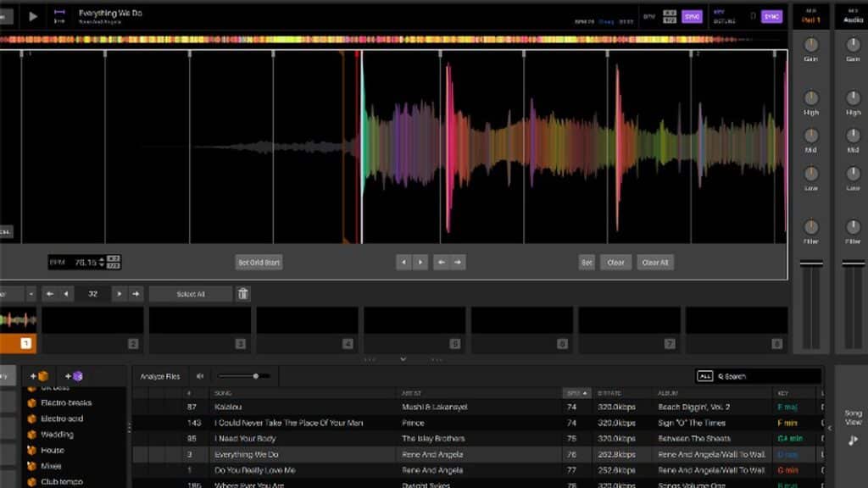Open the dropdown arrow left of the loop size row

pos(31,294)
